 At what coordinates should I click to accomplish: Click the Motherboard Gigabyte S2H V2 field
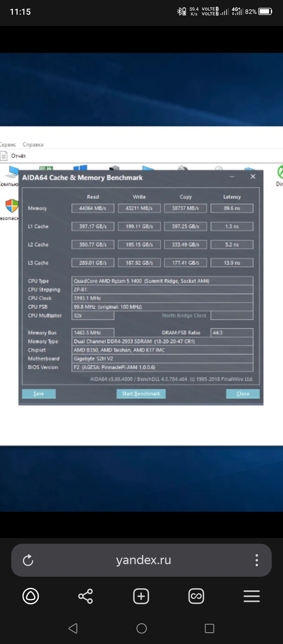[x=162, y=359]
